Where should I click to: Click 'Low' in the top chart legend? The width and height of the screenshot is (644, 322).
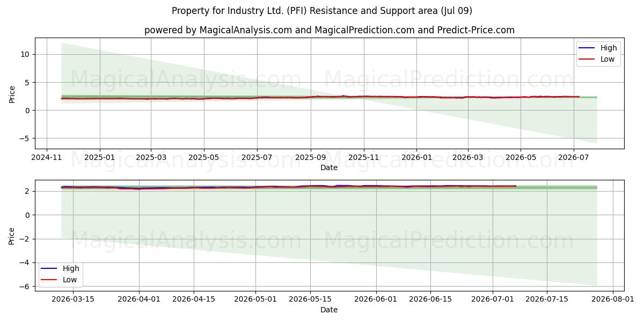(608, 59)
